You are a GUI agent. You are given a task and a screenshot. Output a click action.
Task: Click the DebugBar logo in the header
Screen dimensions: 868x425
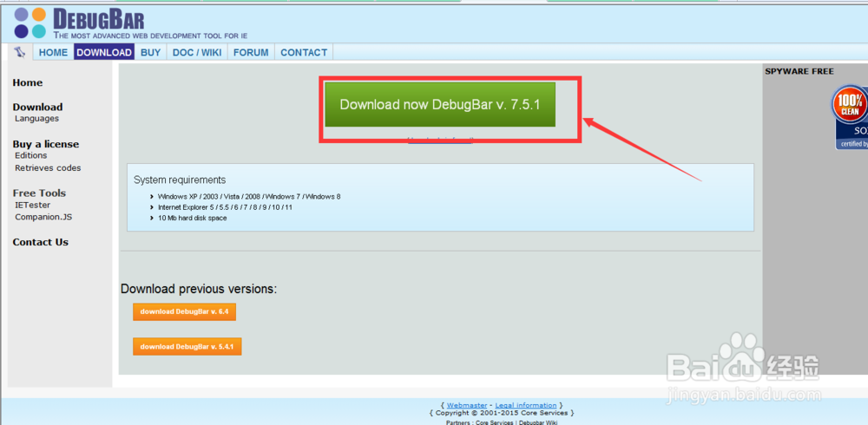[80, 23]
